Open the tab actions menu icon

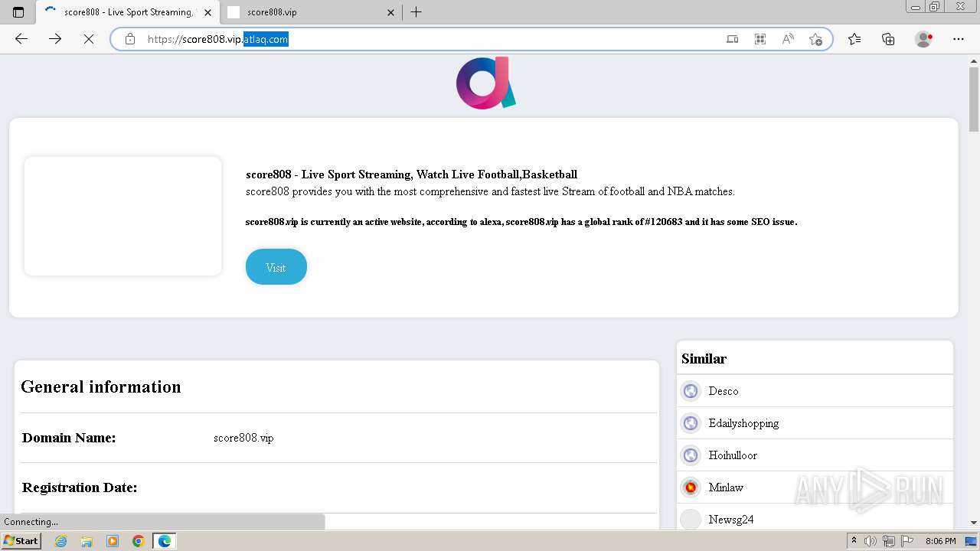pyautogui.click(x=18, y=12)
